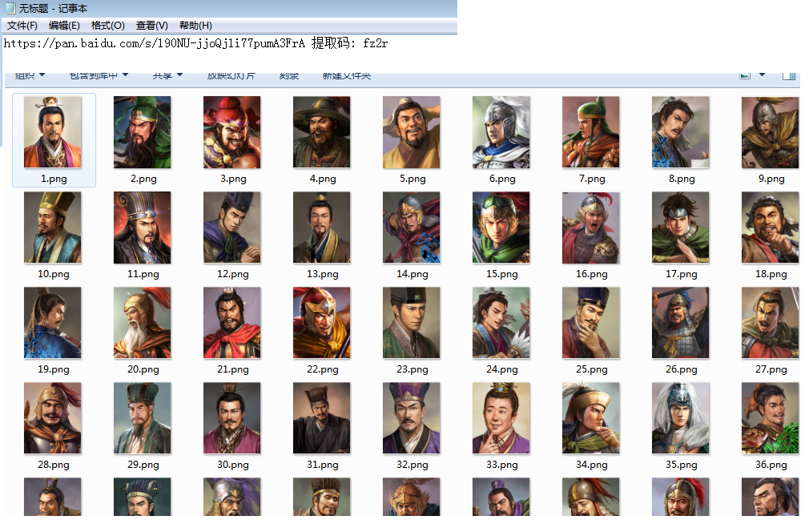This screenshot has height=532, width=809.
Task: Open the 文件(F) menu
Action: [22, 26]
